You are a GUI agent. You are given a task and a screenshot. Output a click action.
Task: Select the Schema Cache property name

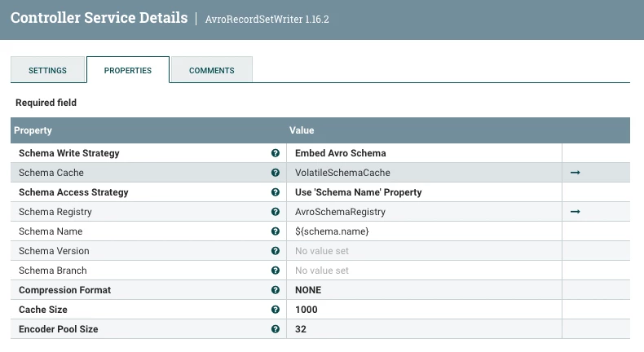(51, 173)
